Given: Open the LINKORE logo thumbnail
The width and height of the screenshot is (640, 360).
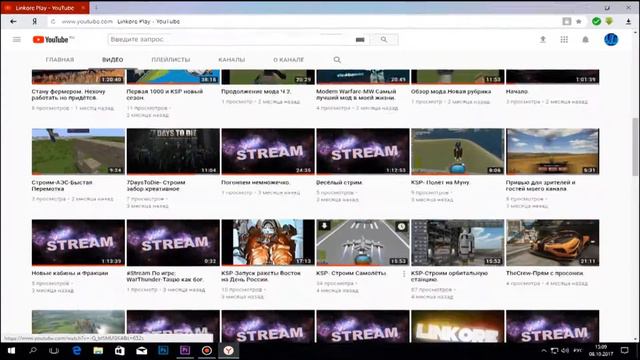Looking at the screenshot, I should [458, 327].
